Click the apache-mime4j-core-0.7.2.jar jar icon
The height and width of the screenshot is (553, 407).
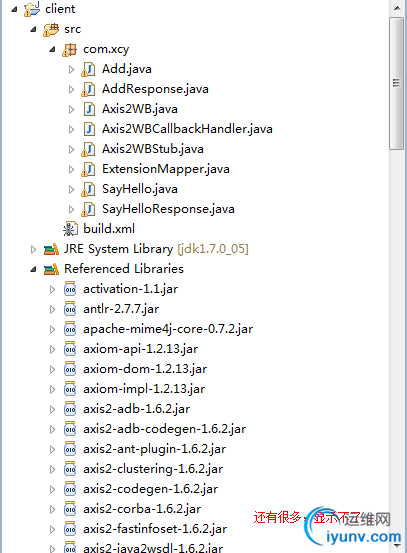pos(70,329)
